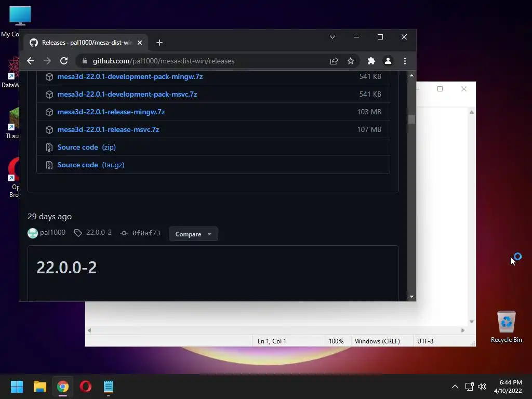Screen dimensions: 532x399
Task: Click Notepad UTF-8 encoding status
Action: pyautogui.click(x=425, y=341)
